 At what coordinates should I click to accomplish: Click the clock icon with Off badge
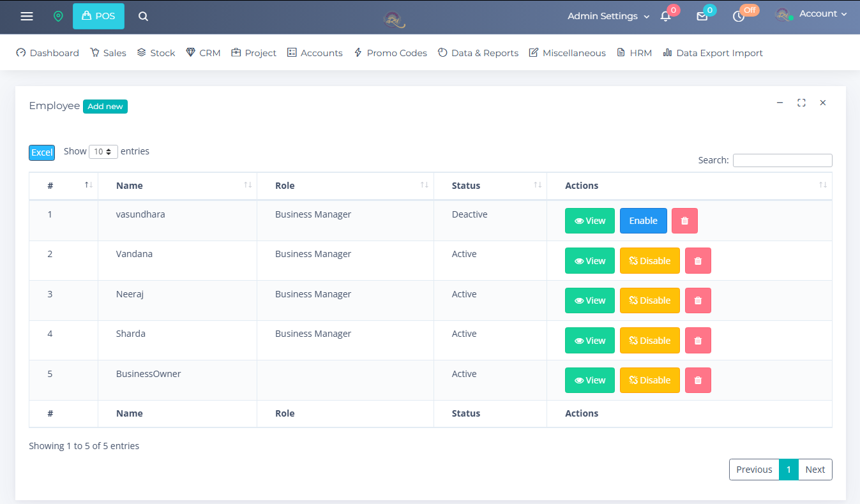coord(739,17)
